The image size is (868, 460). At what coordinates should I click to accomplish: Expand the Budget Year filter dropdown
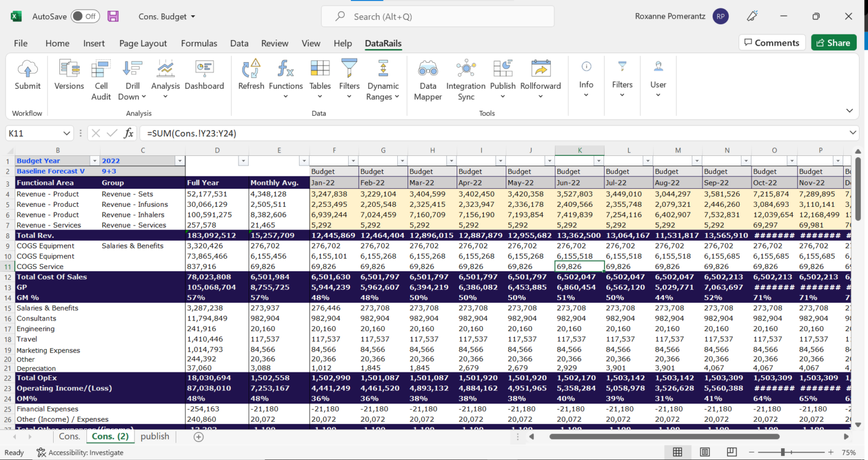[94, 160]
